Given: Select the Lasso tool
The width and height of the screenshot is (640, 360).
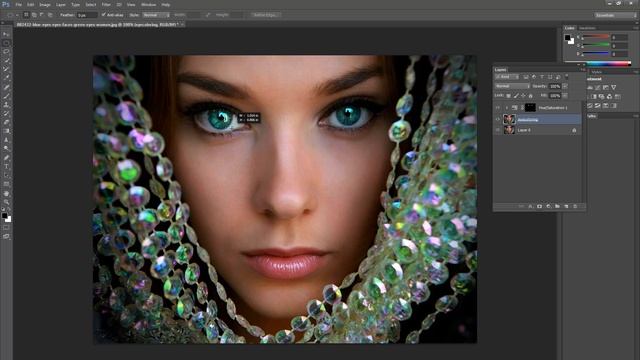Looking at the screenshot, I should click(x=6, y=52).
